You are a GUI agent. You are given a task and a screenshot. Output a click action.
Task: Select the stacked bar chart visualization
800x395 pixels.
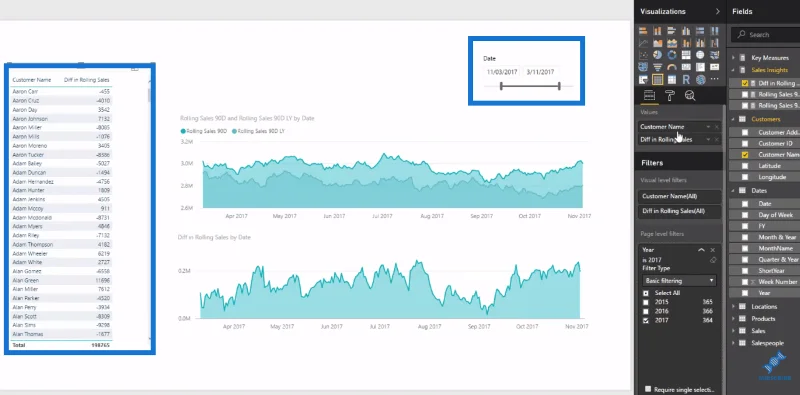643,31
